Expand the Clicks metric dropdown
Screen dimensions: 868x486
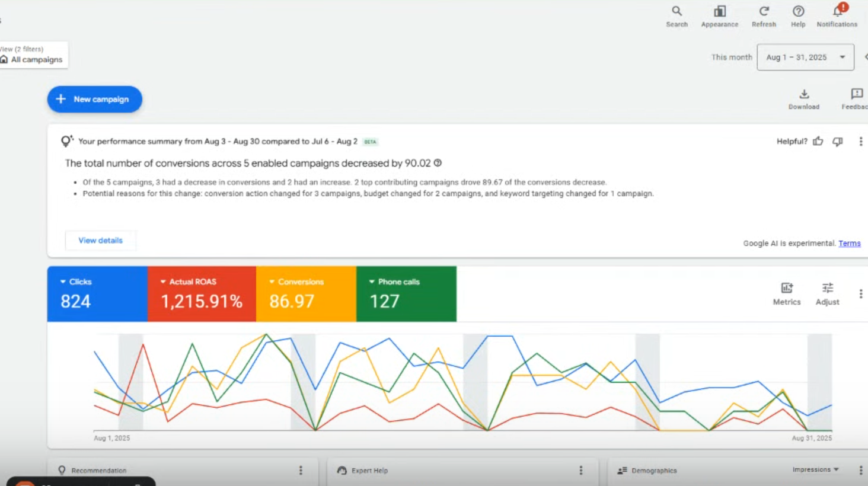point(63,282)
